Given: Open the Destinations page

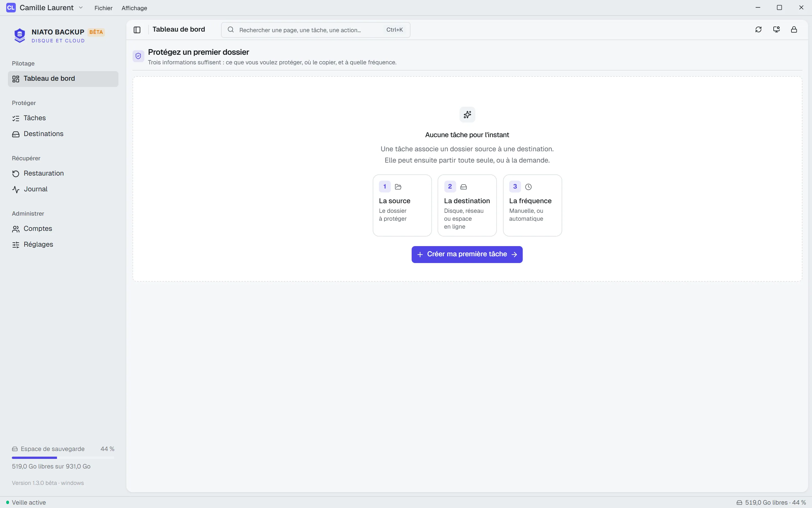Looking at the screenshot, I should (63, 134).
